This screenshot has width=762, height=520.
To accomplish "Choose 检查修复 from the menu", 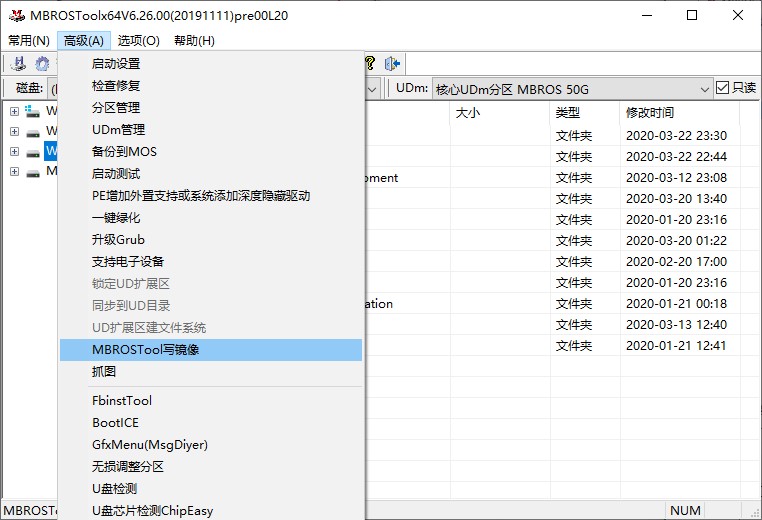I will 211,86.
